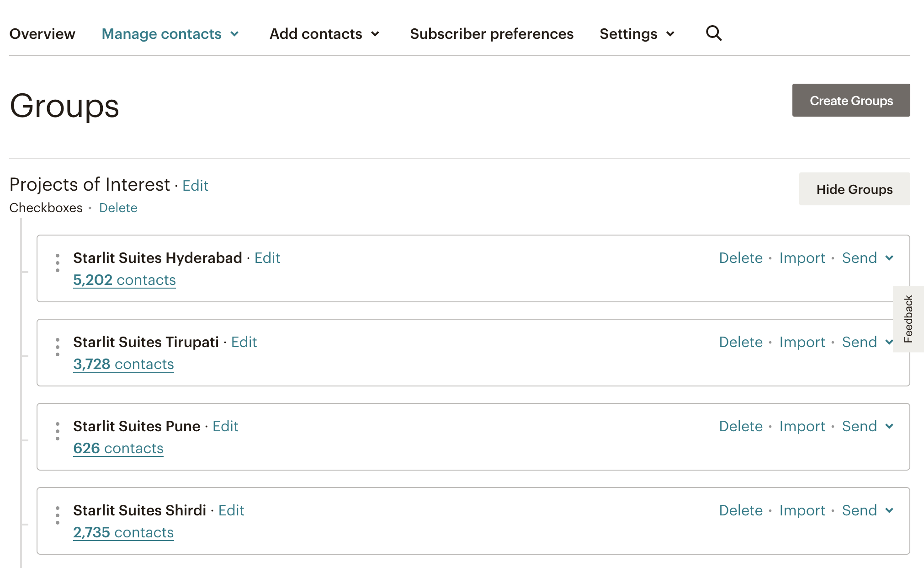Select the drag handle beside Starlit Suites Pune
This screenshot has width=924, height=568.
(58, 431)
